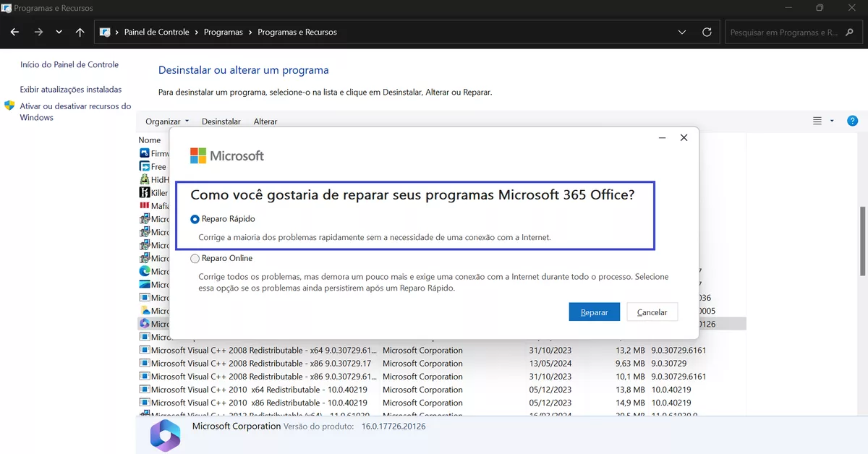Click the view options list icon
This screenshot has width=868, height=454.
point(817,121)
